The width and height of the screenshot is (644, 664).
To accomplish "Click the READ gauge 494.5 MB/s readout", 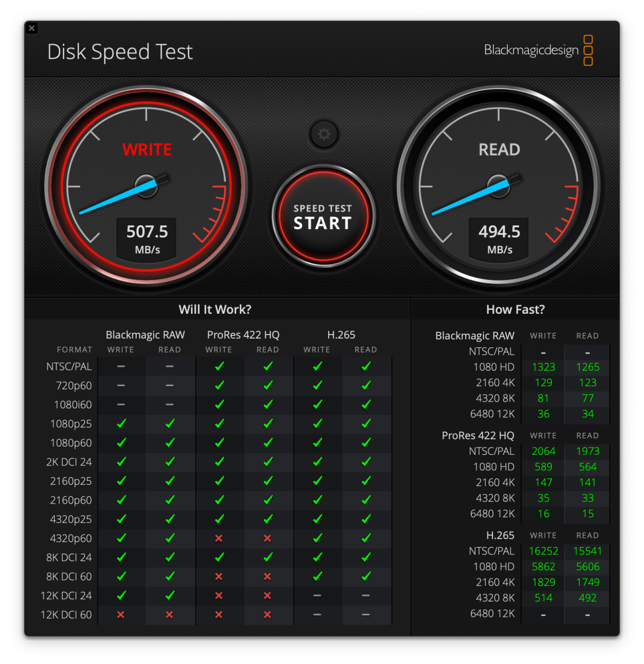I will click(499, 238).
